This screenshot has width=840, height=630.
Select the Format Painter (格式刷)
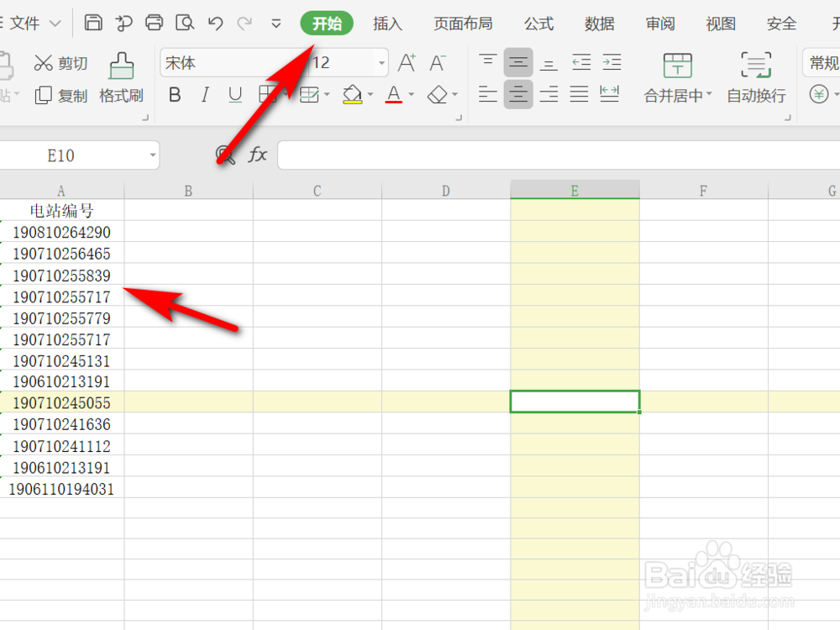[122, 78]
